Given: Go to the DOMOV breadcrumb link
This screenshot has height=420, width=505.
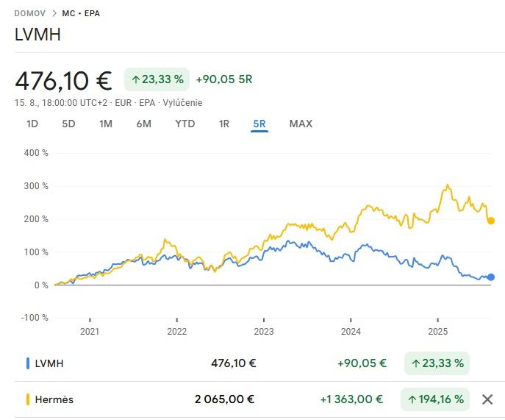Looking at the screenshot, I should point(29,13).
